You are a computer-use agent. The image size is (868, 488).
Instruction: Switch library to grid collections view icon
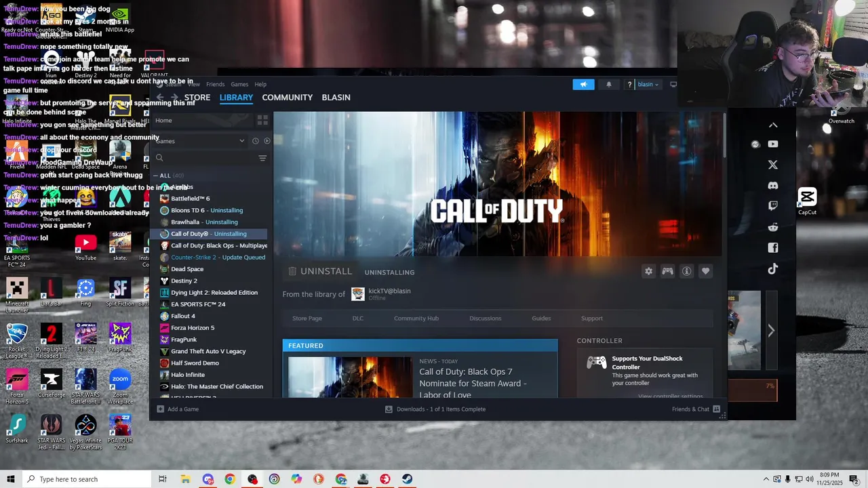[262, 120]
